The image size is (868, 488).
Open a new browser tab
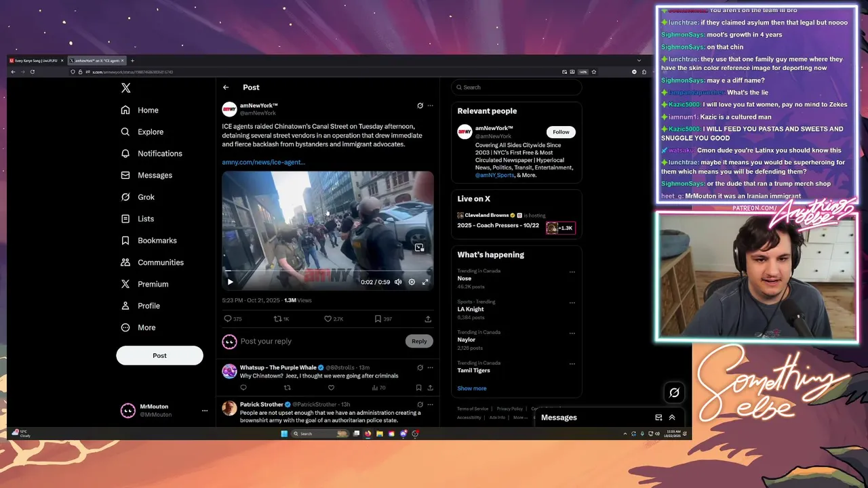click(132, 60)
